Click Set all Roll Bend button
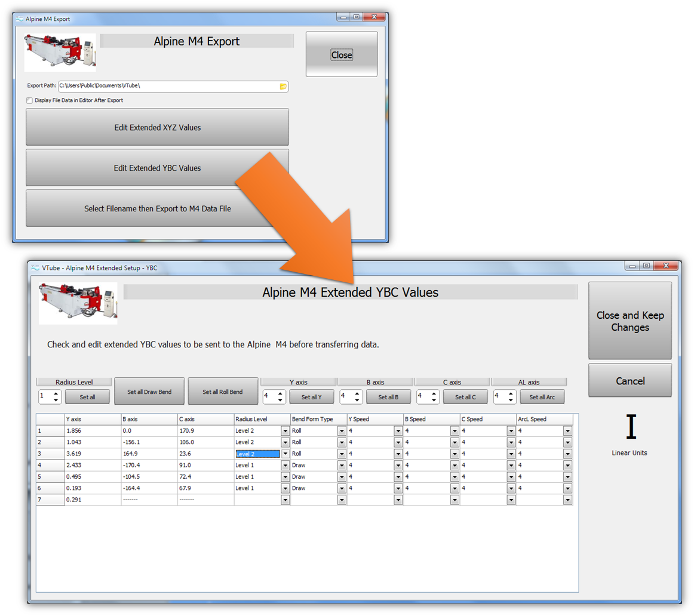The width and height of the screenshot is (694, 616). [223, 392]
